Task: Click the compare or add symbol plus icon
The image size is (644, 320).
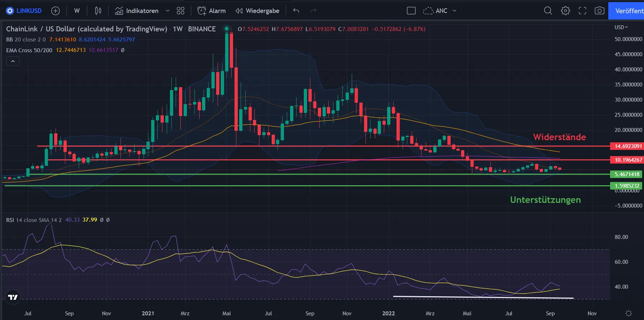Action: 56,11
